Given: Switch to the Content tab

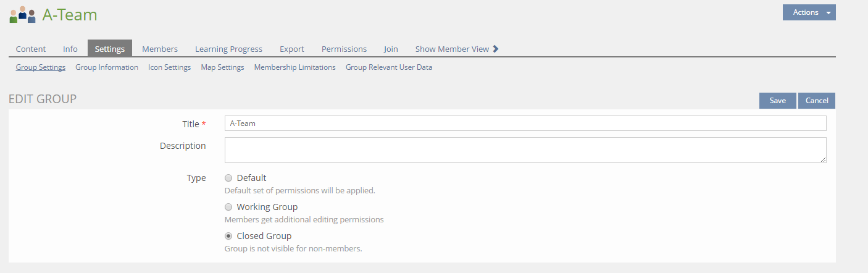Looking at the screenshot, I should pos(31,49).
